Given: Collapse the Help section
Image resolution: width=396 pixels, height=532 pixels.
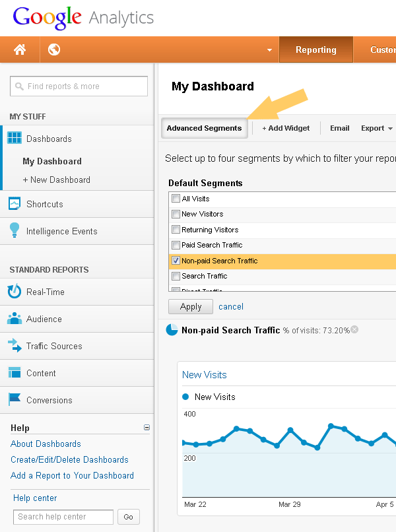Looking at the screenshot, I should pos(147,428).
